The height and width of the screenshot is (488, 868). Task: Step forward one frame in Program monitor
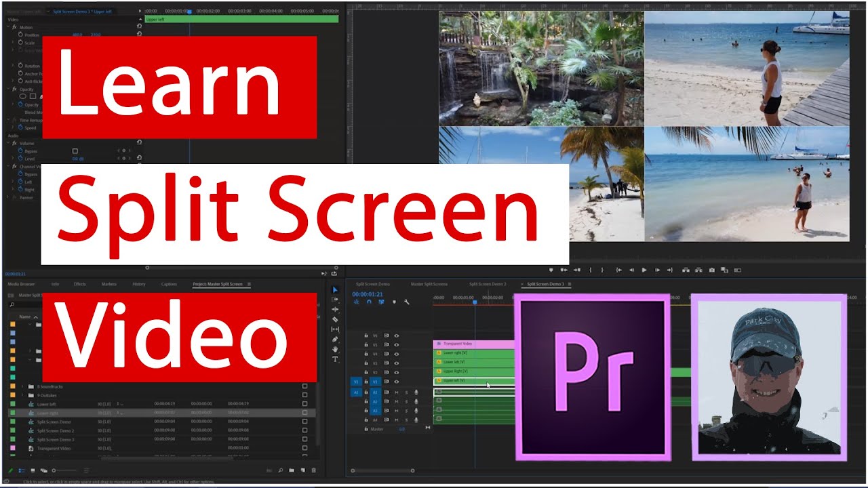pyautogui.click(x=657, y=270)
